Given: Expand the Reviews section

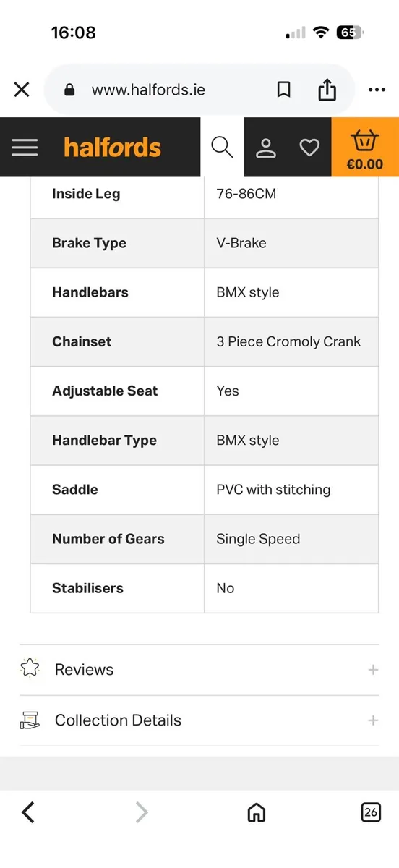Looking at the screenshot, I should [x=199, y=670].
